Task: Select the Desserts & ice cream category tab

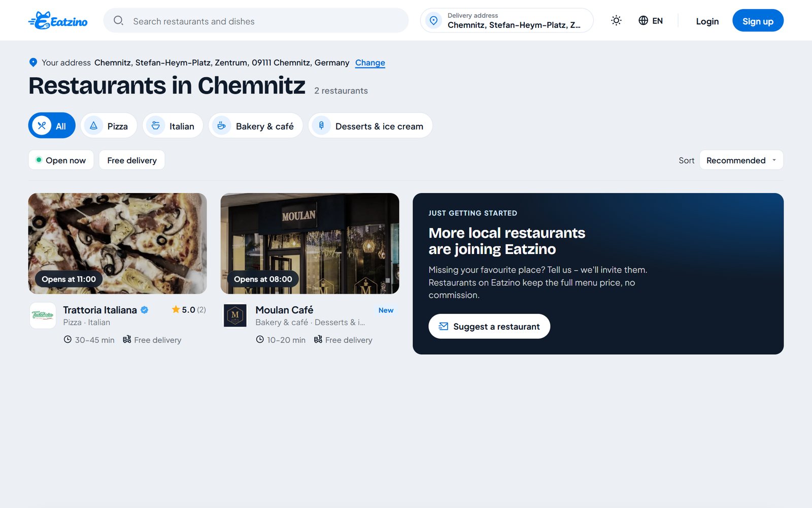Action: tap(370, 125)
